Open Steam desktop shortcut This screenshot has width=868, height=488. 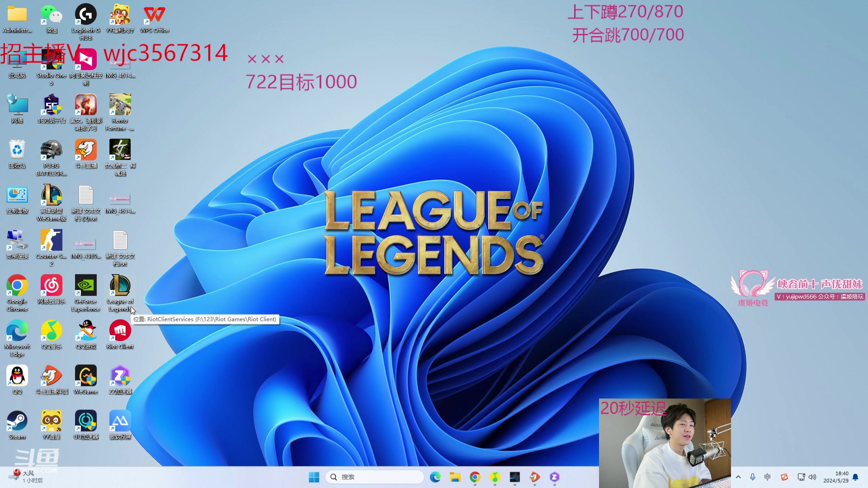point(17,425)
